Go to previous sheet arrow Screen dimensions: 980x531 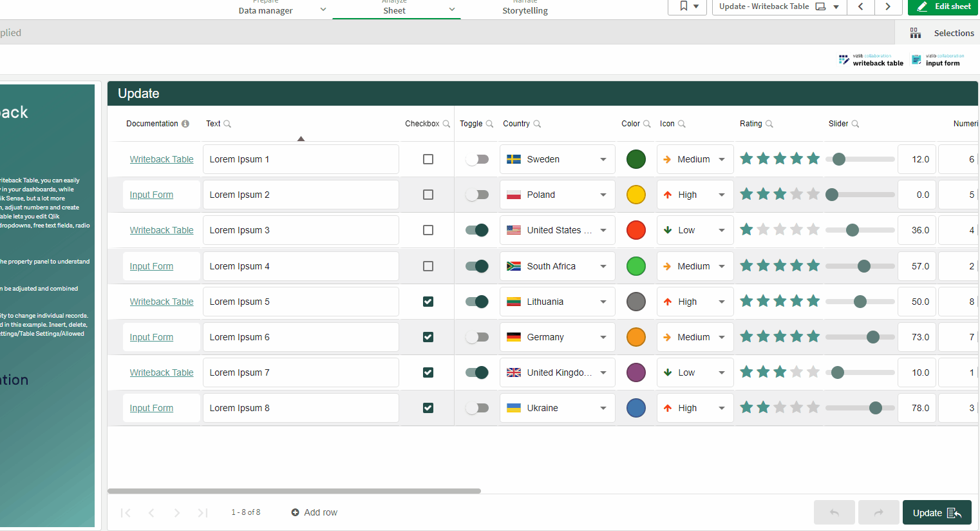click(x=860, y=6)
